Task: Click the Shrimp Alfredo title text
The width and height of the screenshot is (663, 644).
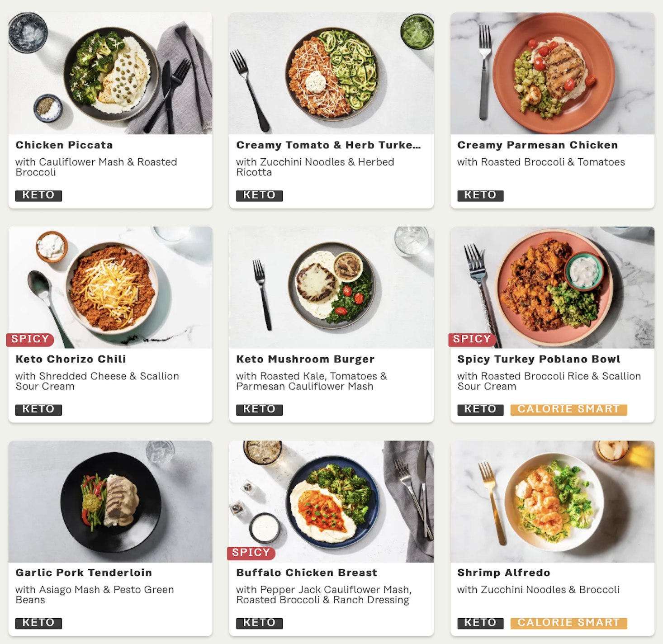Action: click(x=504, y=573)
